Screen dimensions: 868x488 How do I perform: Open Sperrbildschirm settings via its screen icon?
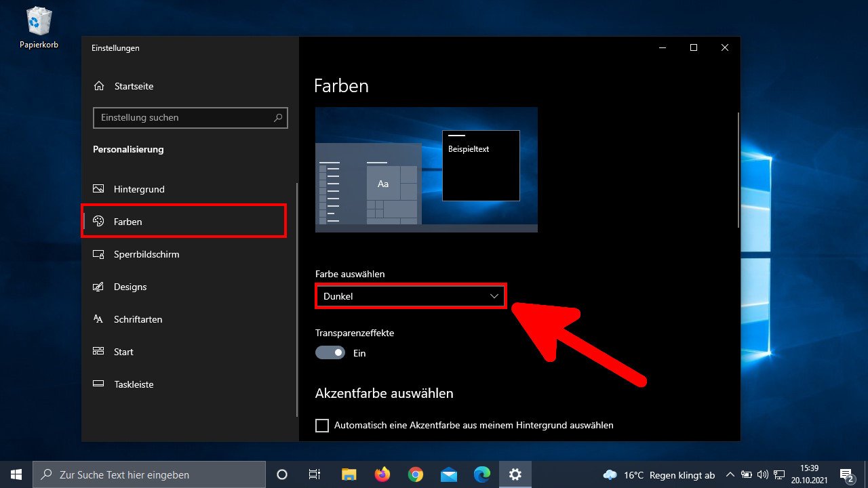pyautogui.click(x=99, y=254)
